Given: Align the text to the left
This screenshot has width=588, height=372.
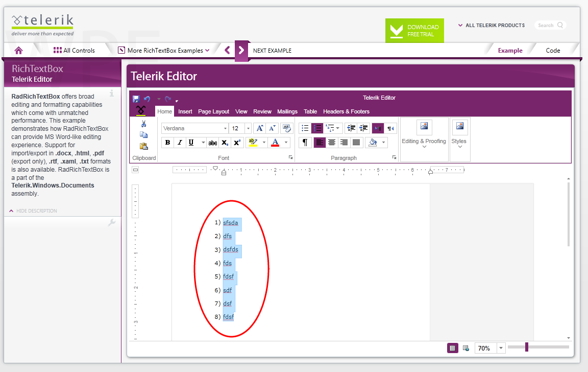Looking at the screenshot, I should click(320, 143).
